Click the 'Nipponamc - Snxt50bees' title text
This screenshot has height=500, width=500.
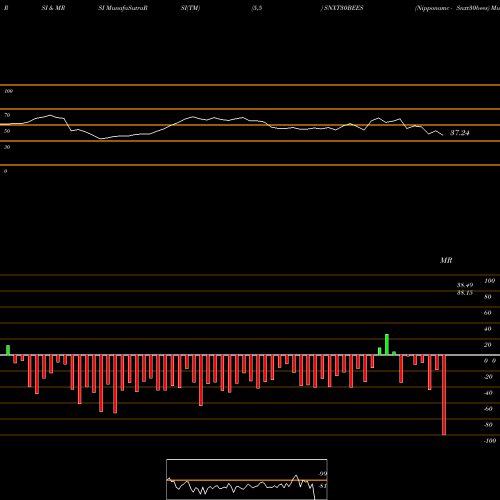coord(452,8)
